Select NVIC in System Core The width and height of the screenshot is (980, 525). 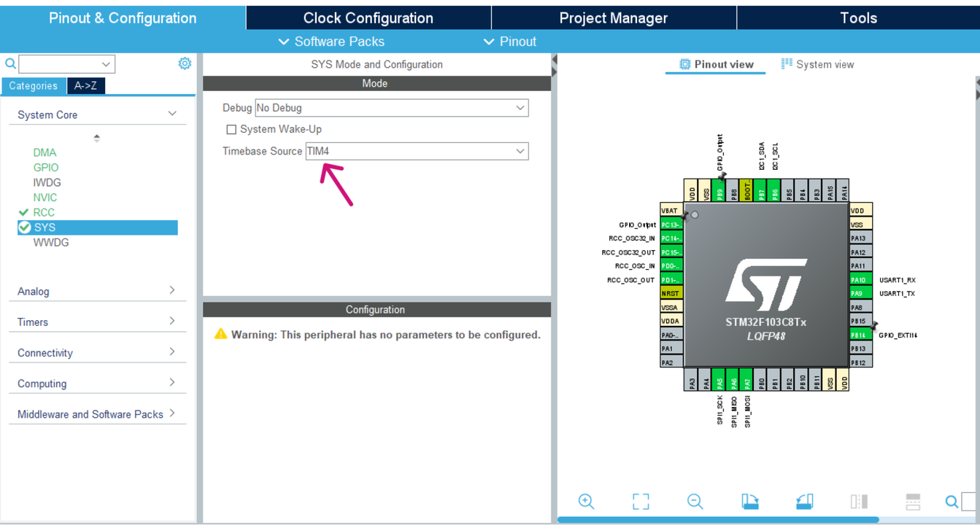(45, 198)
